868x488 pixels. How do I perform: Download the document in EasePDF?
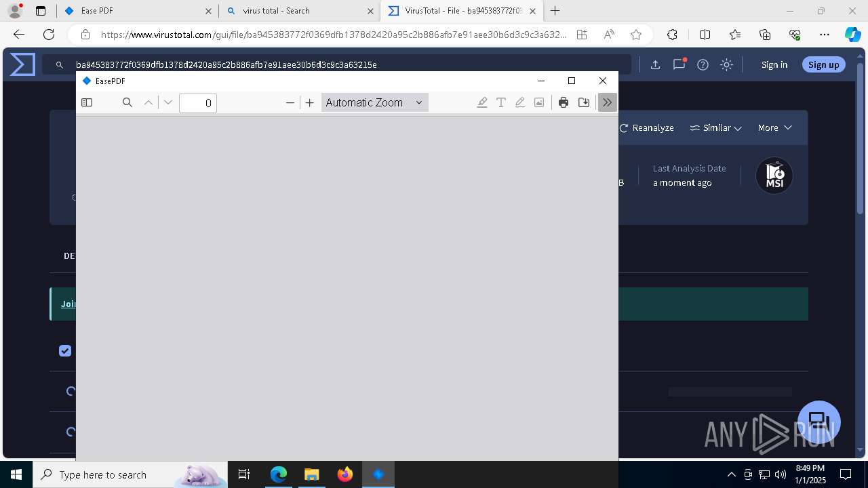coord(584,102)
